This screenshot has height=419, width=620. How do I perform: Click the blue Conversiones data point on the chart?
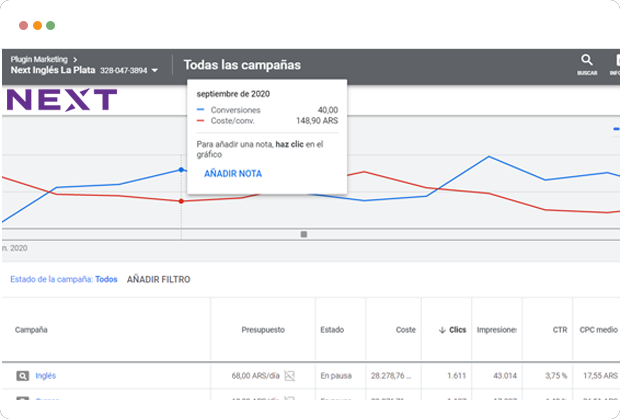point(181,170)
